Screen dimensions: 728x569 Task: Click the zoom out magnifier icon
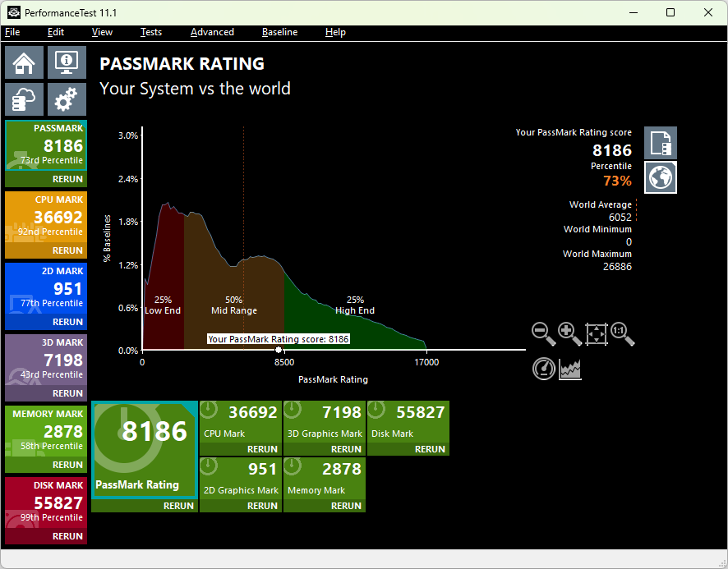pos(544,334)
